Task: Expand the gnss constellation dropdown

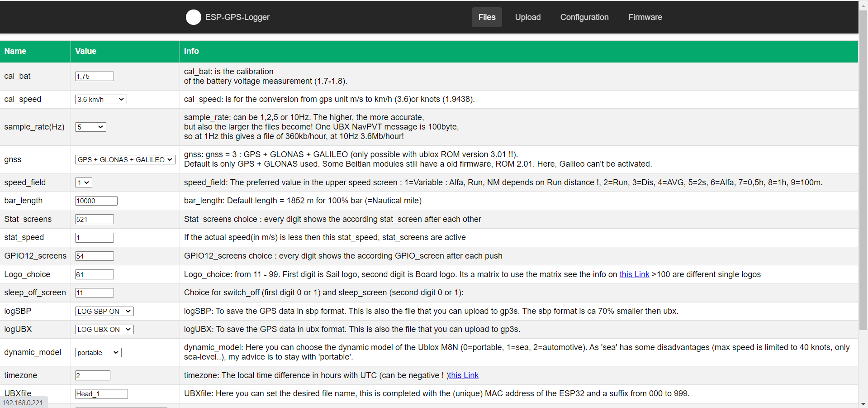Action: [x=125, y=160]
